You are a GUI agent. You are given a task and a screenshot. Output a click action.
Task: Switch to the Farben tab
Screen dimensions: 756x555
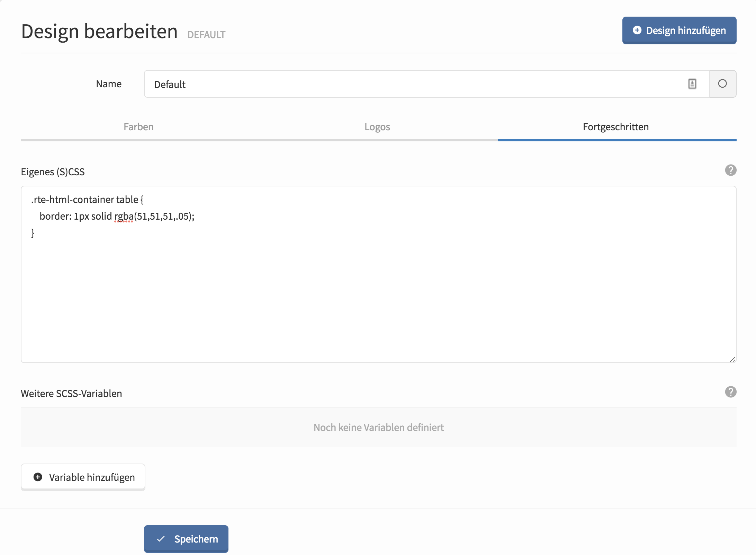click(138, 127)
